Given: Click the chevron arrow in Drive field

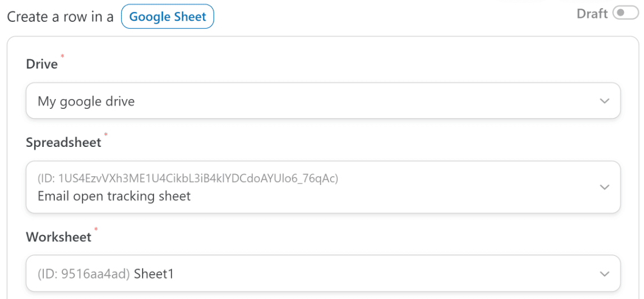Looking at the screenshot, I should coord(604,101).
